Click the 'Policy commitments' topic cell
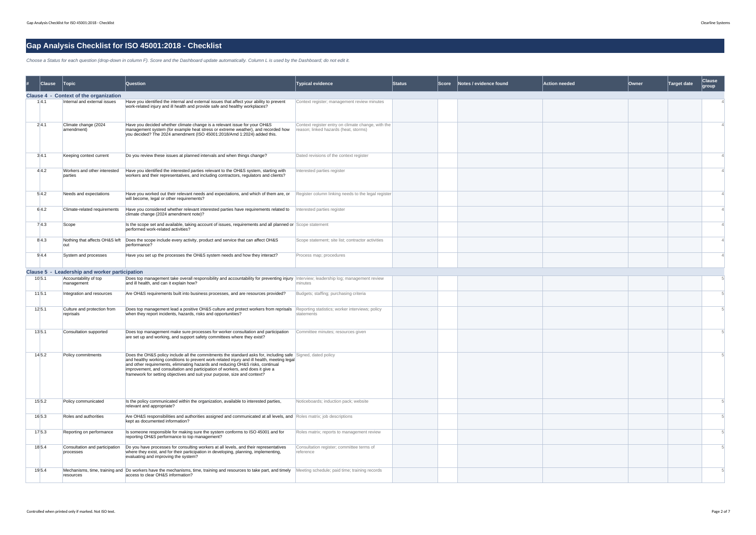 coord(94,375)
